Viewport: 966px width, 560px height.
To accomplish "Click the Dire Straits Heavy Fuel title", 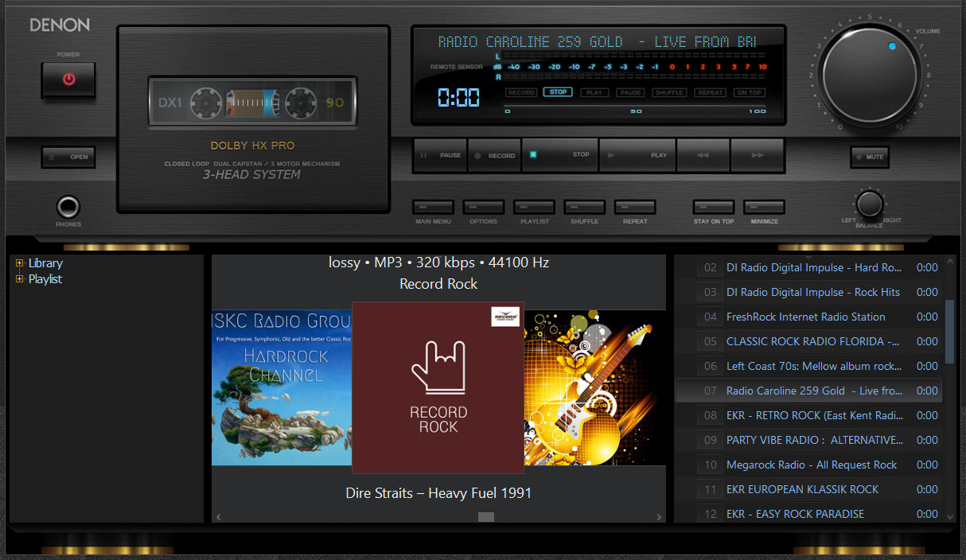I will [x=438, y=493].
